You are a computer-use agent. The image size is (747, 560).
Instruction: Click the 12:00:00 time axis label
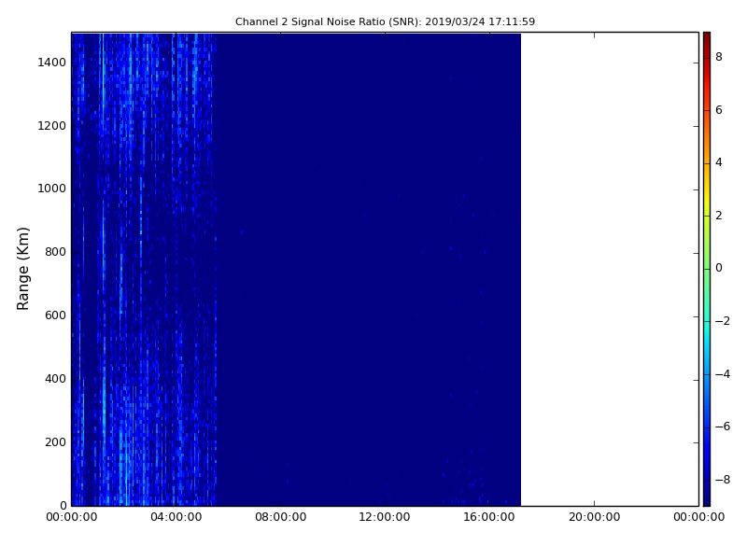[385, 517]
